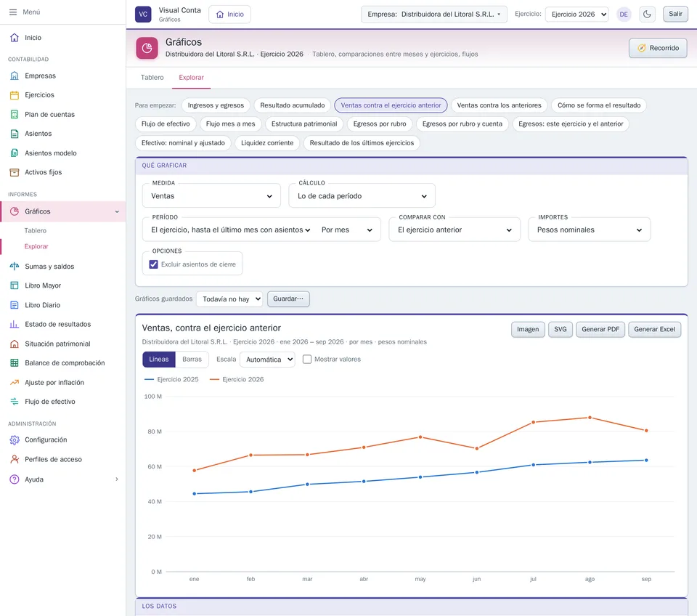The width and height of the screenshot is (697, 616).
Task: Enable the Mostrar valores checkbox
Action: point(307,360)
